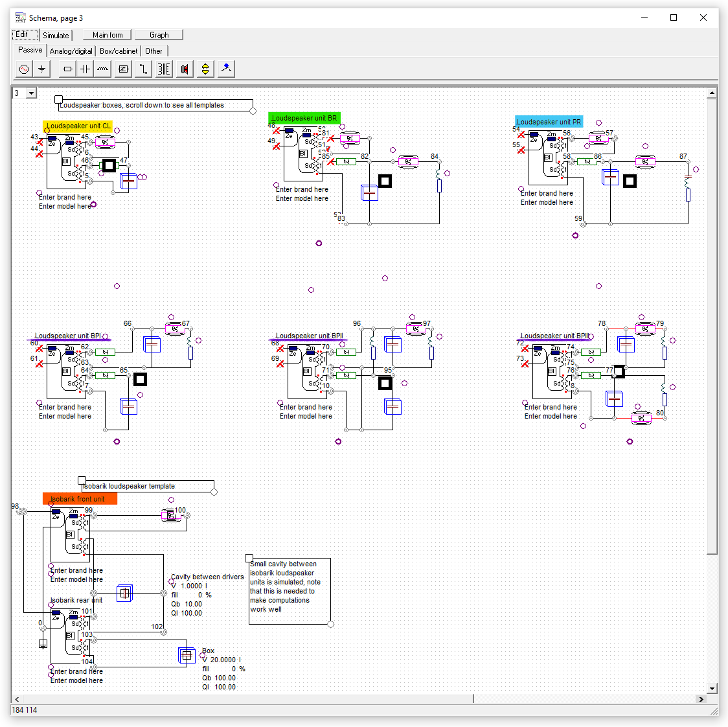Click the impedance Z block icon

click(123, 69)
